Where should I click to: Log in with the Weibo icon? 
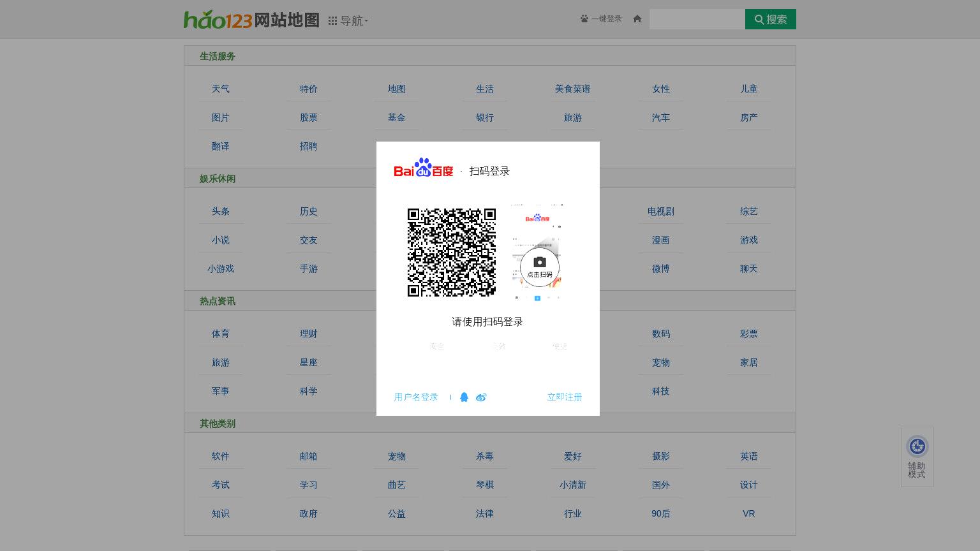pyautogui.click(x=481, y=397)
